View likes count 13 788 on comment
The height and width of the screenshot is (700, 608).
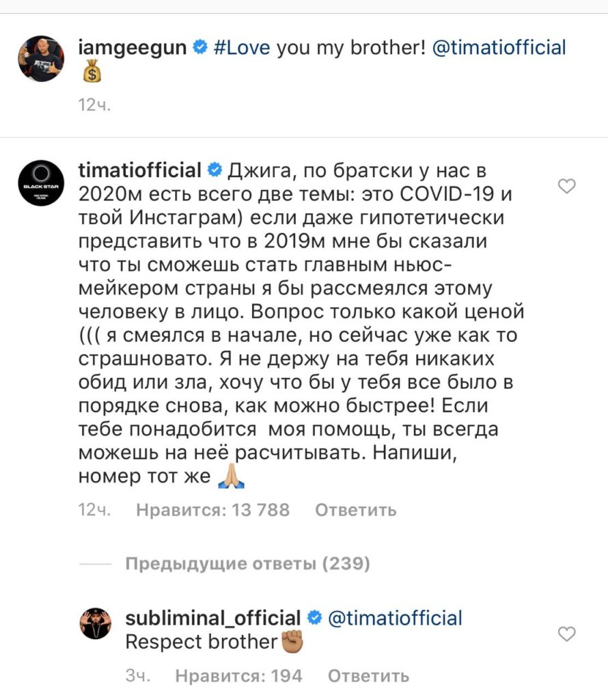(213, 510)
